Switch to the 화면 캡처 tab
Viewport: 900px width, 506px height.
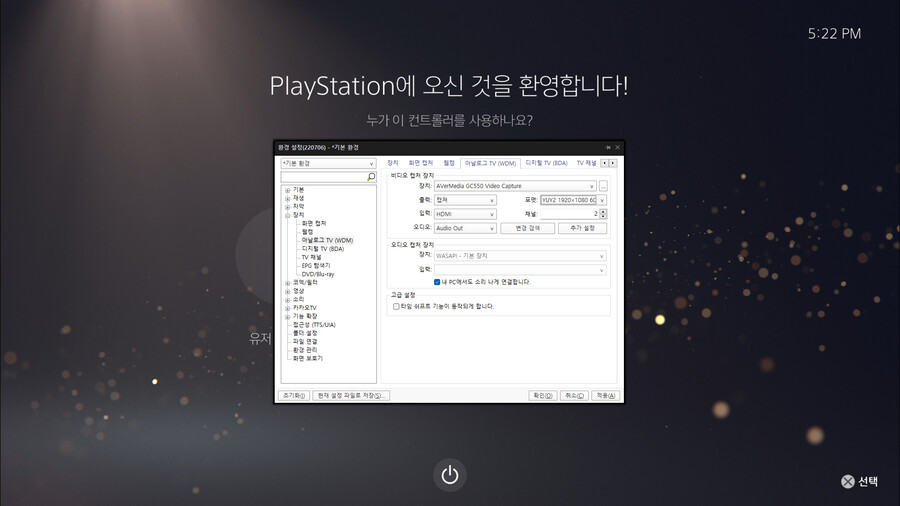click(x=421, y=163)
